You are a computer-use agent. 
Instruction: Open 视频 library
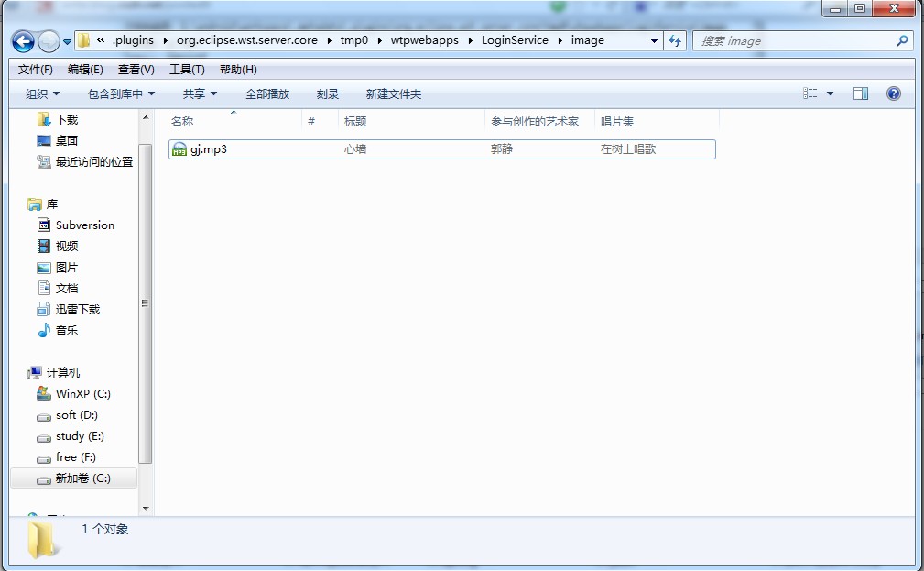(x=67, y=246)
